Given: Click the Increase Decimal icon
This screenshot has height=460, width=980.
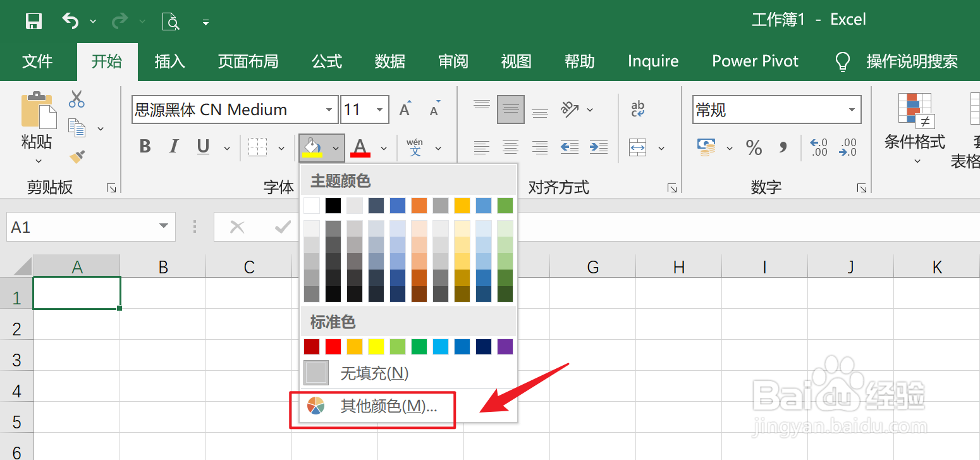Looking at the screenshot, I should pos(818,147).
